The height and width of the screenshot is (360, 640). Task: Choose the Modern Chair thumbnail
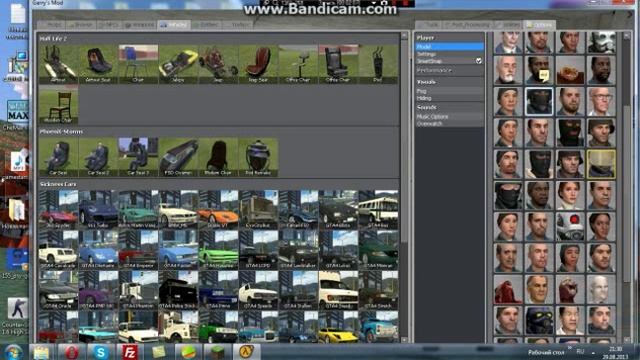(218, 157)
